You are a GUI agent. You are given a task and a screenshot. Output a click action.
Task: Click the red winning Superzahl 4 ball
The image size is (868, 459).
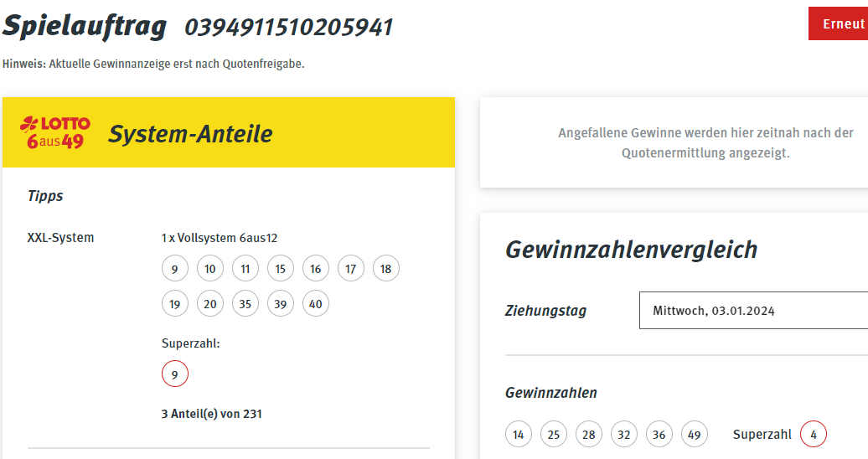pos(814,434)
